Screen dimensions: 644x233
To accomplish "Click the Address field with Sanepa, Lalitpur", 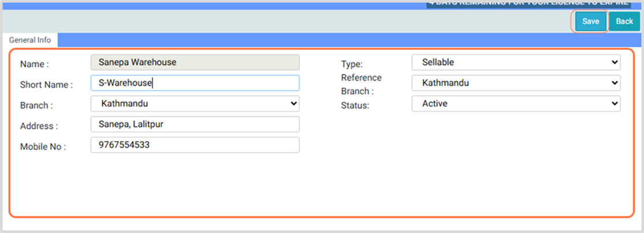I will click(x=195, y=125).
